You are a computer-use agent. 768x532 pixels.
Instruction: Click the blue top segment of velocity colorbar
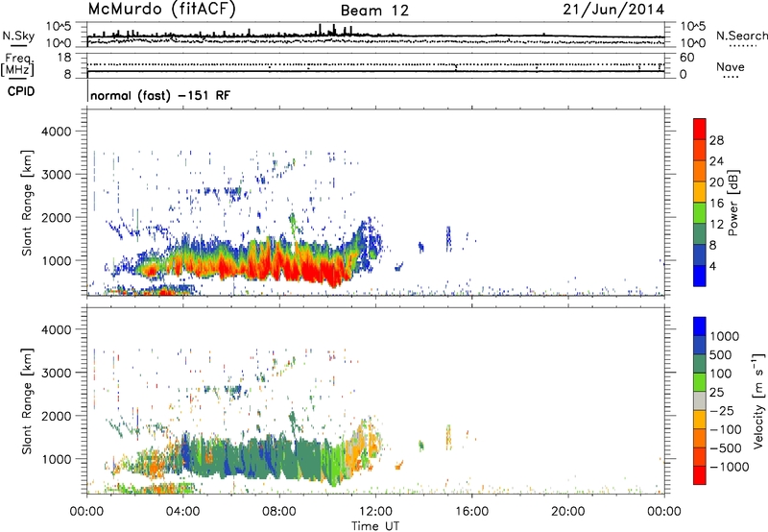click(x=700, y=326)
